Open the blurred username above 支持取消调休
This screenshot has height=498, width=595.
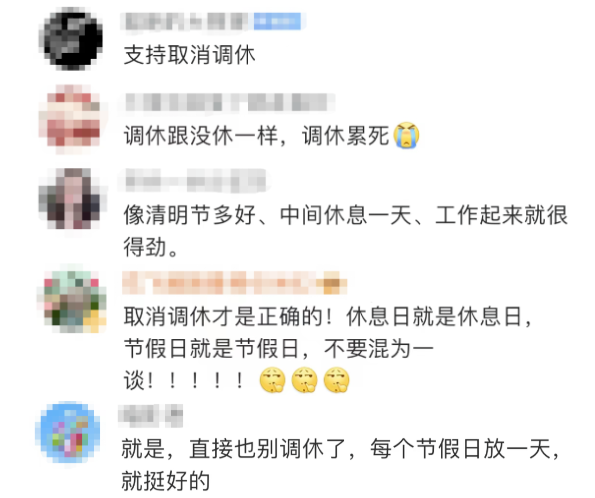tap(185, 21)
